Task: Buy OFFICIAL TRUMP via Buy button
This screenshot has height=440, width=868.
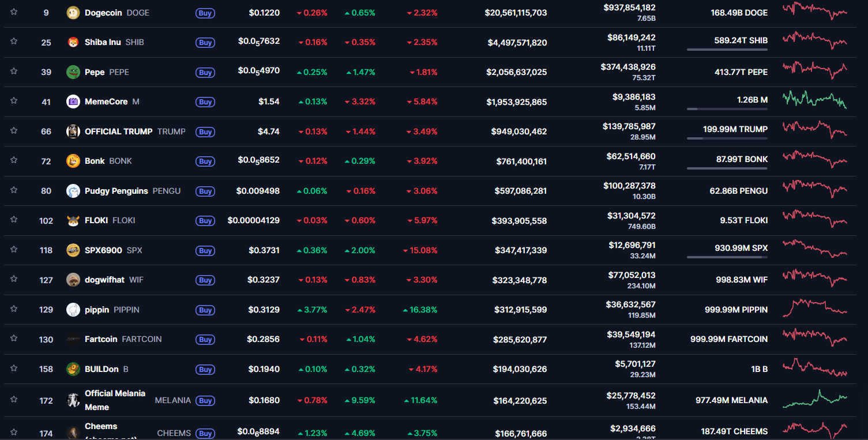Action: click(x=205, y=132)
